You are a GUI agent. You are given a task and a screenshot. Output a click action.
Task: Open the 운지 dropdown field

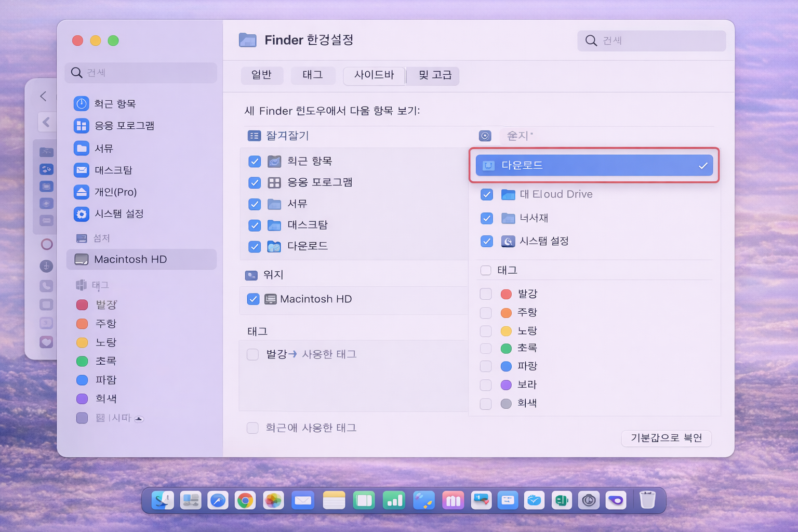click(607, 136)
